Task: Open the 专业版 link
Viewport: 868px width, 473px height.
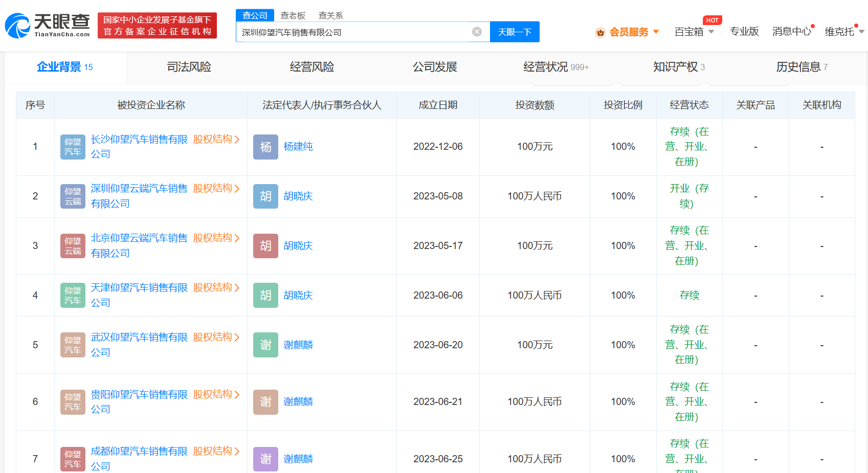Action: (744, 32)
